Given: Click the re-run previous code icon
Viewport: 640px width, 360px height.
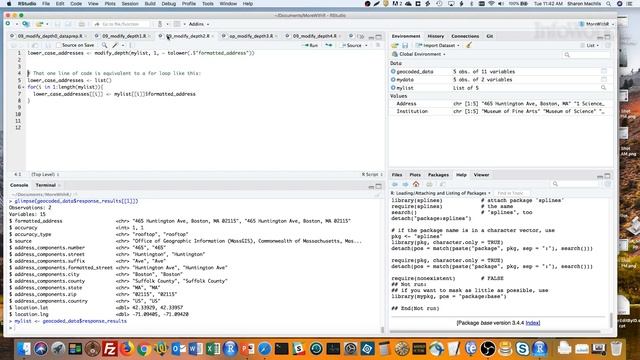Looking at the screenshot, I should [329, 45].
